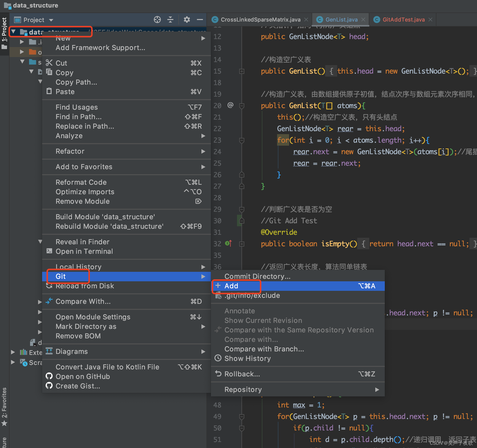Click the Compare With arrows icon

(49, 301)
